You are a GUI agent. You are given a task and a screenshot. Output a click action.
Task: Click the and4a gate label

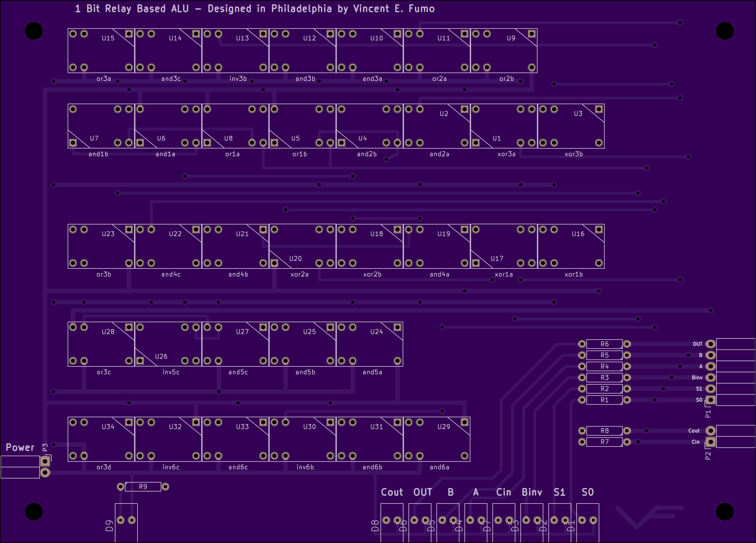click(x=440, y=274)
